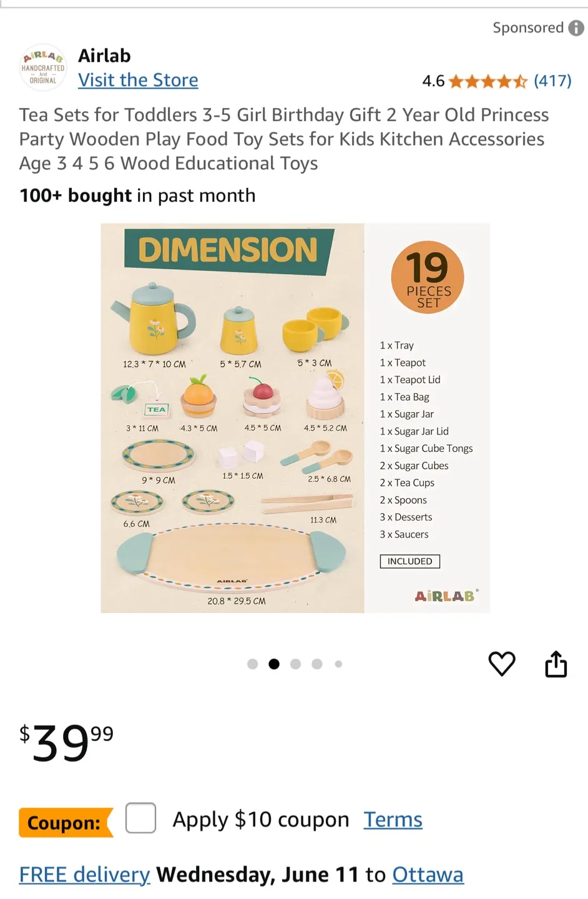Tap the heart icon below the image carousel

click(502, 664)
